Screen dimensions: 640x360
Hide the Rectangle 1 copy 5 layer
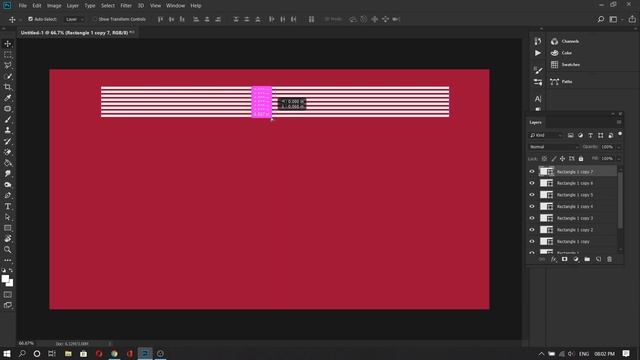(x=532, y=195)
